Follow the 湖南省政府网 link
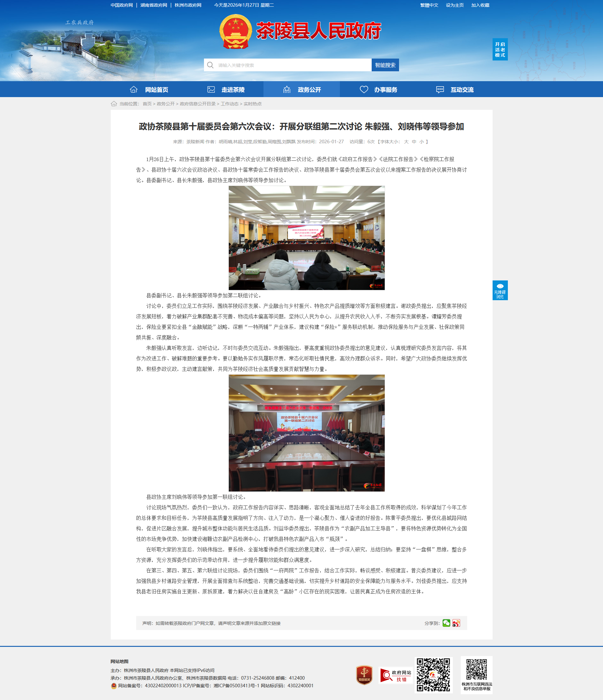603x700 pixels. (x=154, y=5)
